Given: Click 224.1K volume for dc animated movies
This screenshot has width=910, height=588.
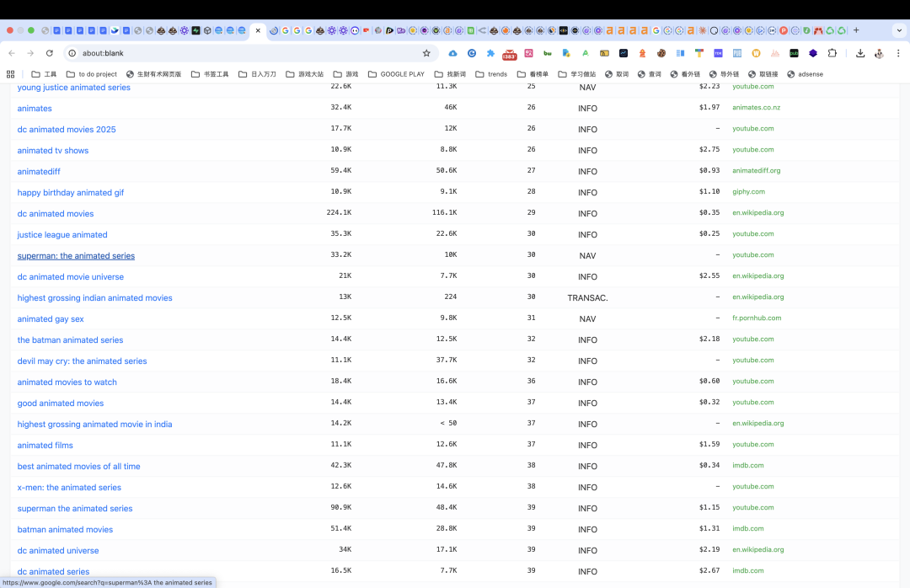Looking at the screenshot, I should pos(339,212).
